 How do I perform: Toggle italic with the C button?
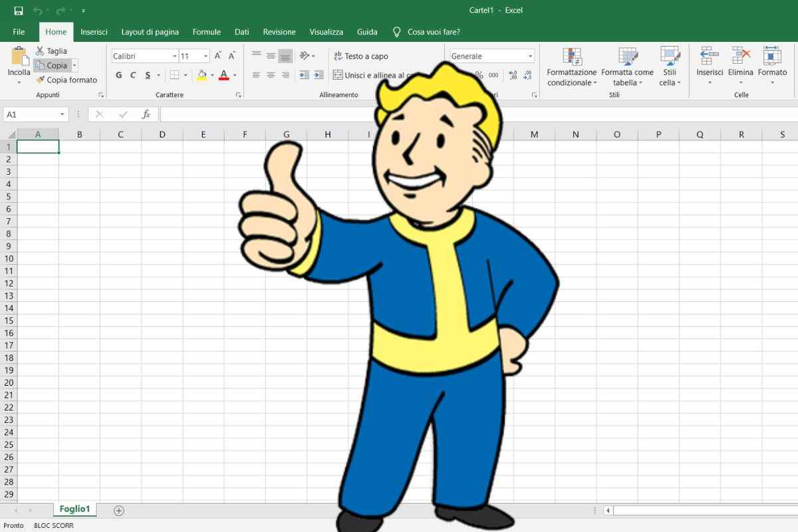(x=133, y=75)
